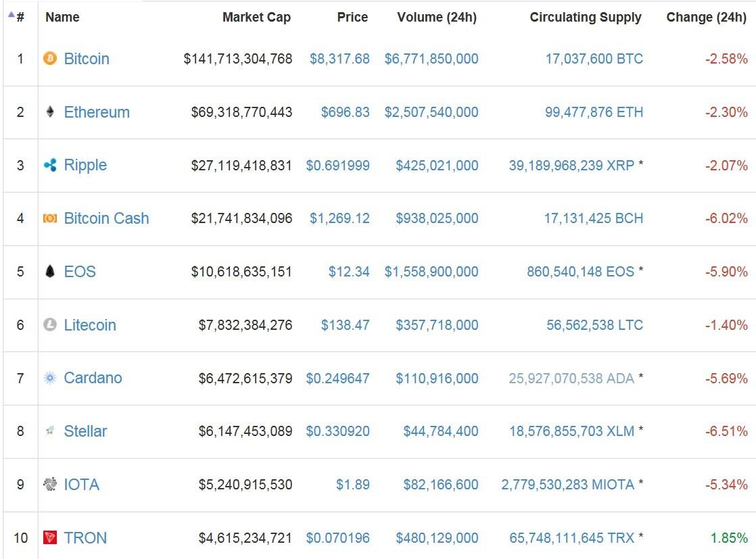Click the Bitcoin coin logo icon
The height and width of the screenshot is (559, 756).
click(50, 59)
